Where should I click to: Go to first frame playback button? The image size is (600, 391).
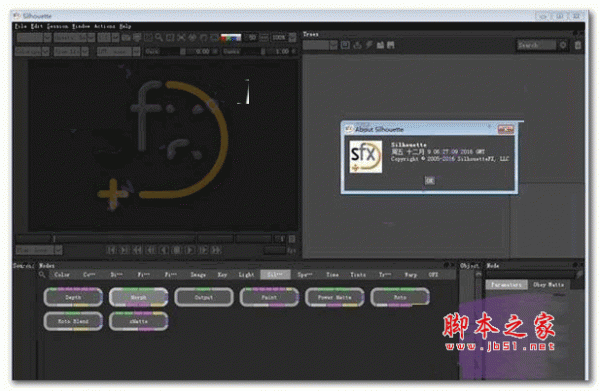[111, 250]
